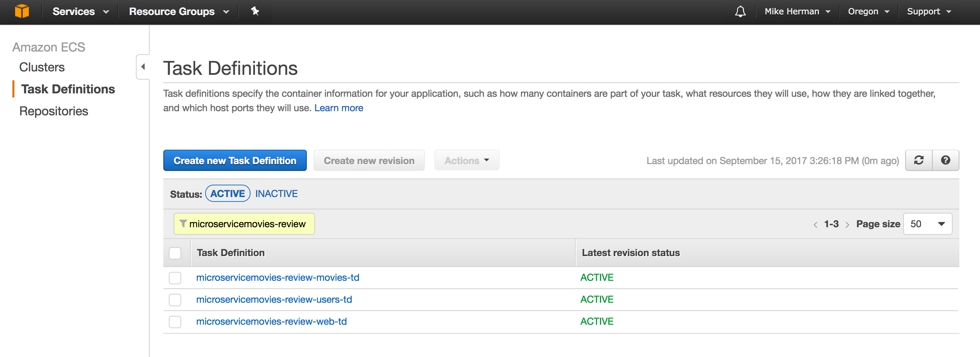
Task: Go to the next results page chevron
Action: (848, 224)
